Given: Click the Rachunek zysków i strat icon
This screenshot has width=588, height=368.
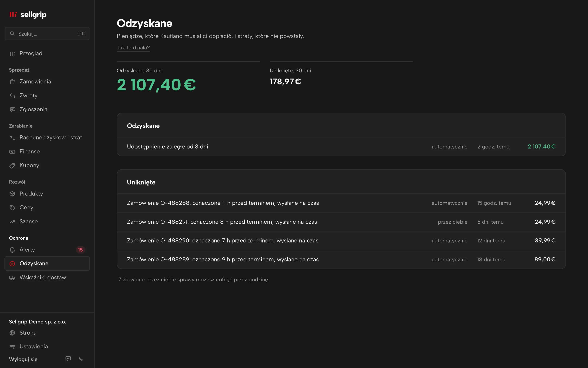Looking at the screenshot, I should click(12, 138).
